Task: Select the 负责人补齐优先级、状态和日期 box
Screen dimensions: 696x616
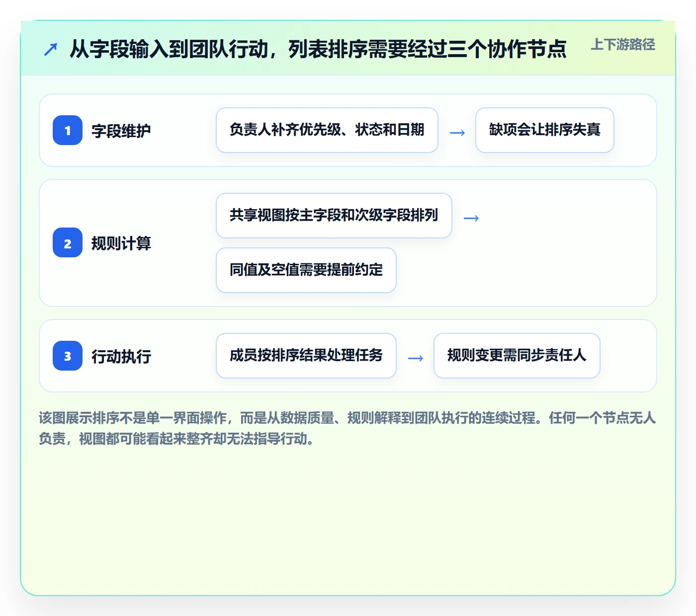Action: coord(327,130)
